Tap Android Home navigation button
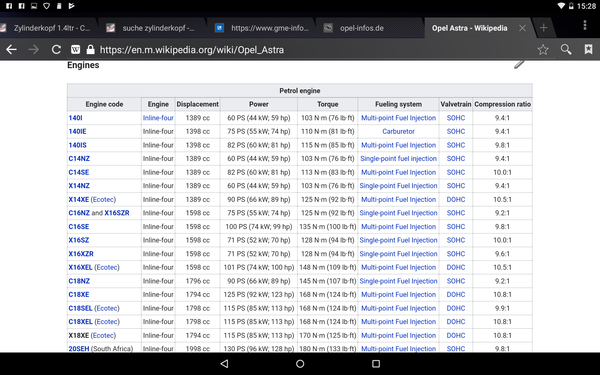 [300, 364]
